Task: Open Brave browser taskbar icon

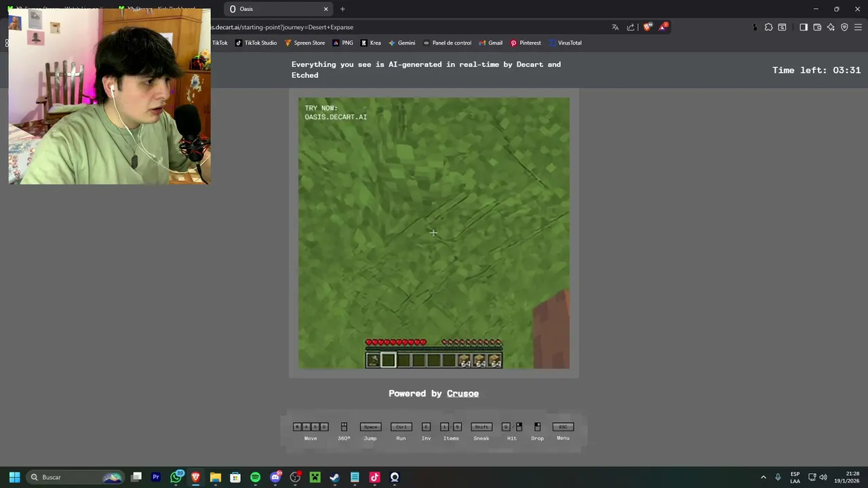Action: tap(196, 477)
